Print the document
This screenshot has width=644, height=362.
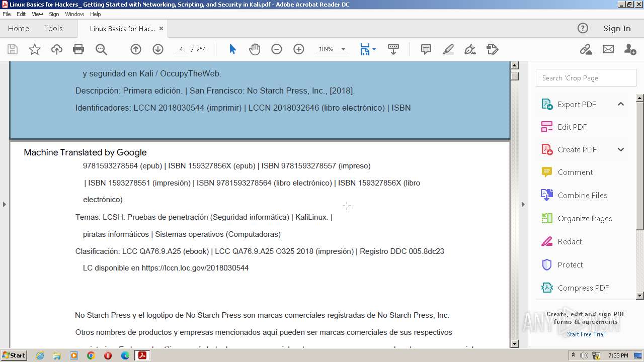tap(78, 49)
